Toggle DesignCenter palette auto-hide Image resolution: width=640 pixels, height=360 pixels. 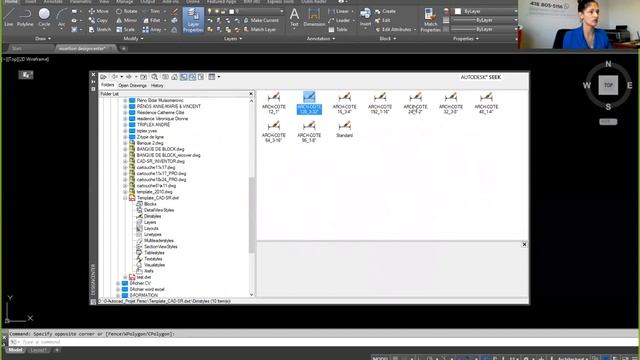[x=93, y=82]
